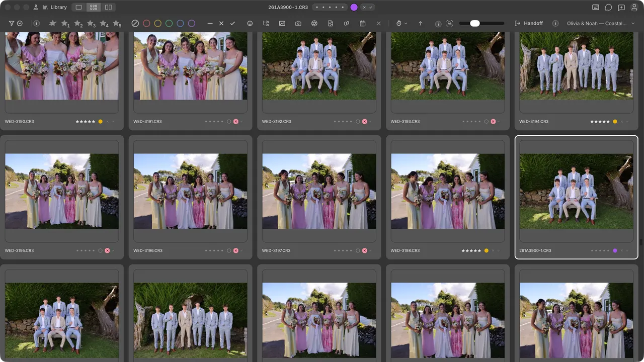Screen dimensions: 644x362
Task: Click the five-star rating on WED-3194.CR3
Action: coord(600,122)
